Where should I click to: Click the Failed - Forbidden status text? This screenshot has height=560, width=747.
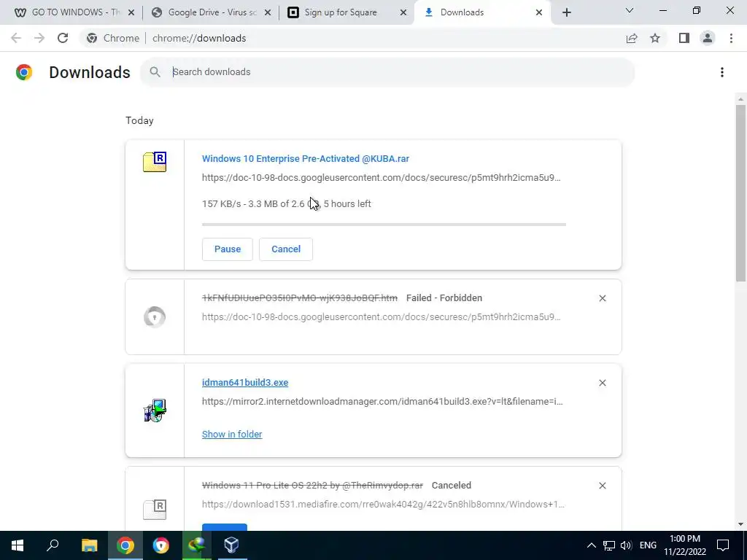point(444,298)
